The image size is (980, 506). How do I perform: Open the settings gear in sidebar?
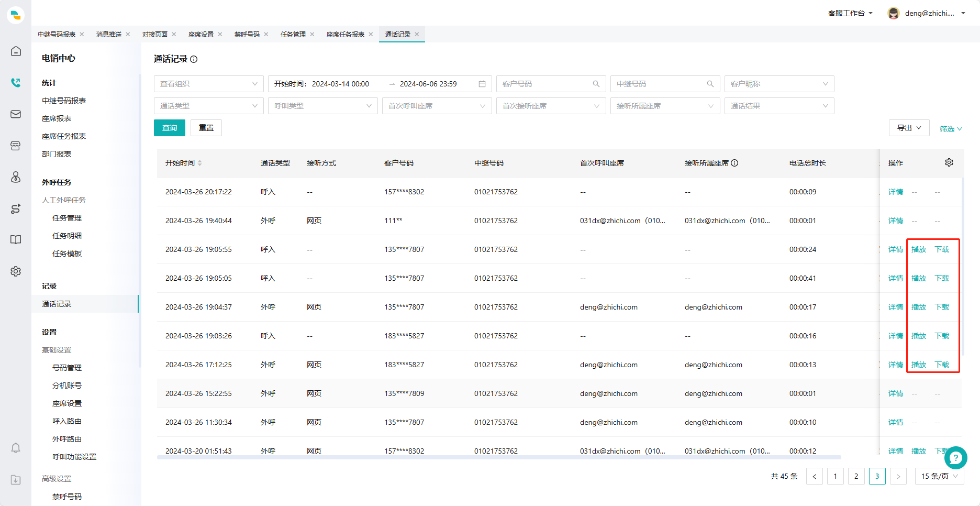(16, 271)
